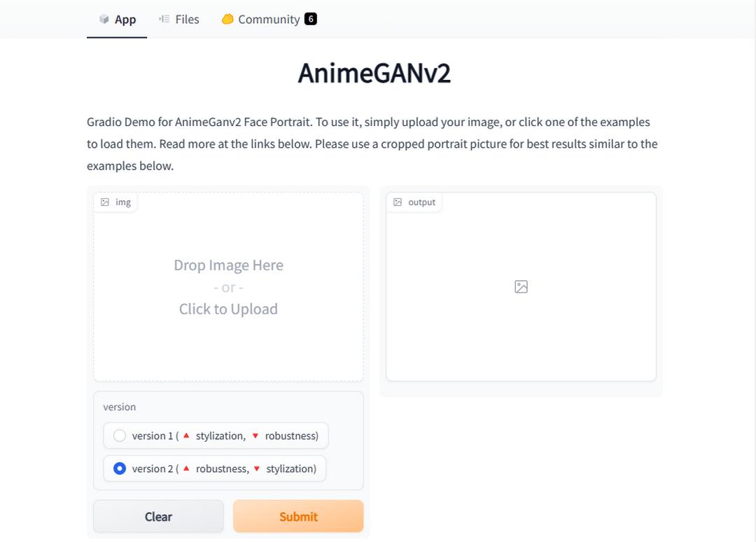Screen dimensions: 756x542
Task: Click the Clear button
Action: (159, 517)
